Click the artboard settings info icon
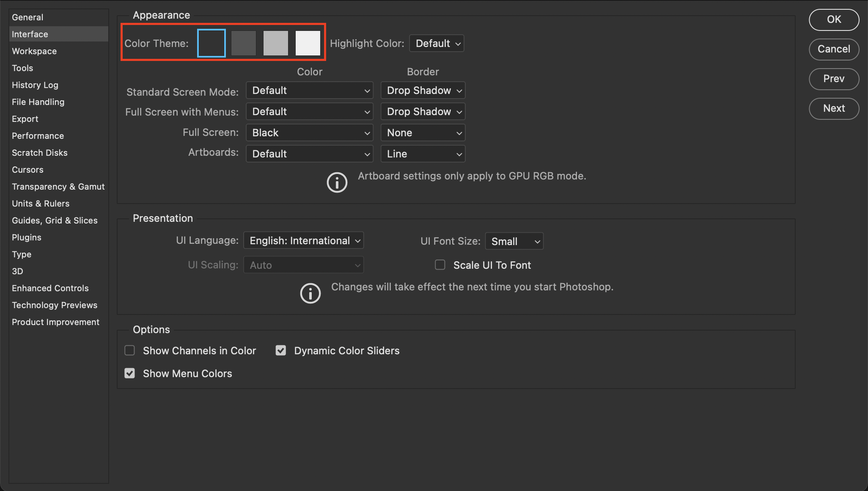This screenshot has height=491, width=868. click(337, 182)
